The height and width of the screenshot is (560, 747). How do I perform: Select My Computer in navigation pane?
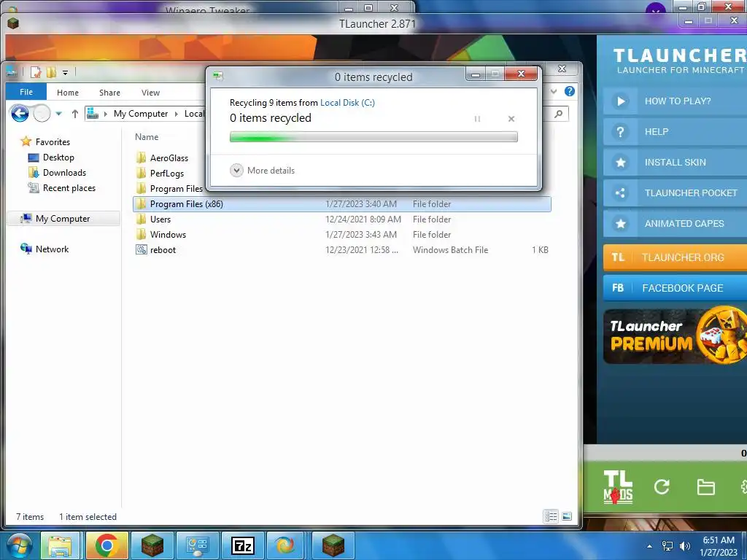63,219
